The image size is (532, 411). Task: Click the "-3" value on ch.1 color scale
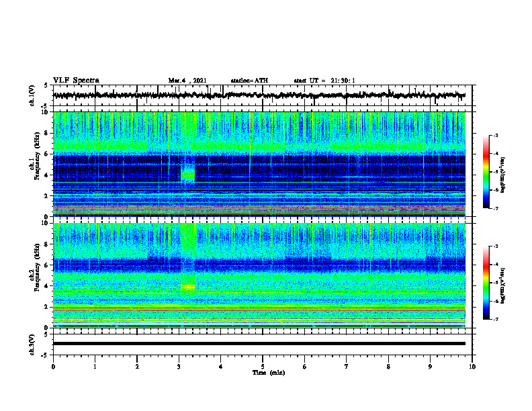click(495, 136)
